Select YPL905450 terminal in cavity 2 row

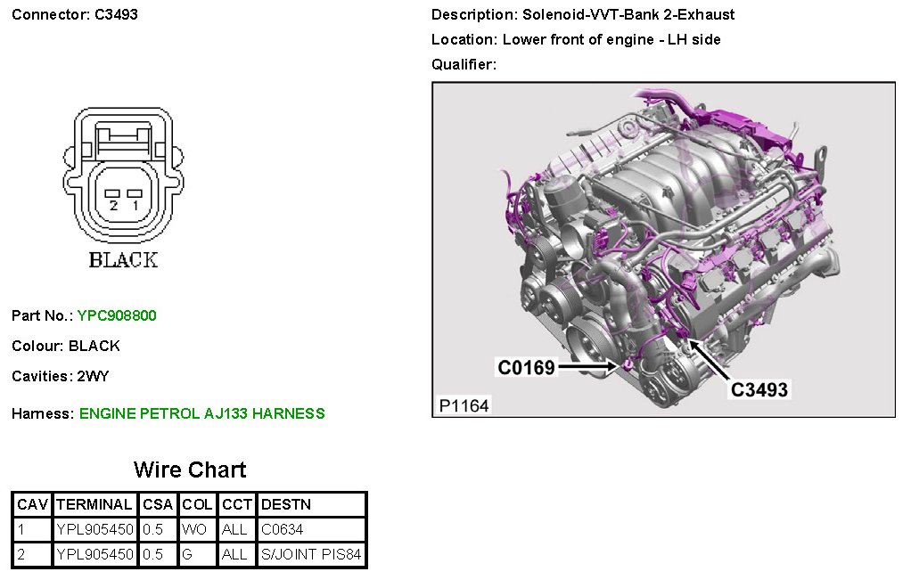[94, 554]
